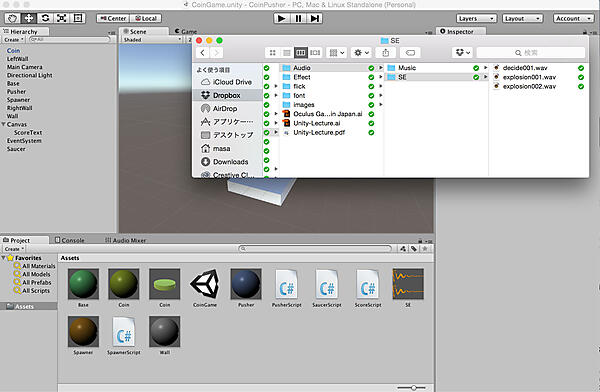Click Search by Label icon in Project
600x392 pixels.
(414, 249)
